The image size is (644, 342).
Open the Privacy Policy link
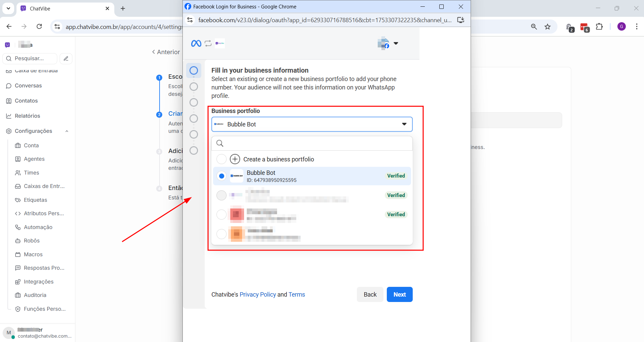pos(258,295)
